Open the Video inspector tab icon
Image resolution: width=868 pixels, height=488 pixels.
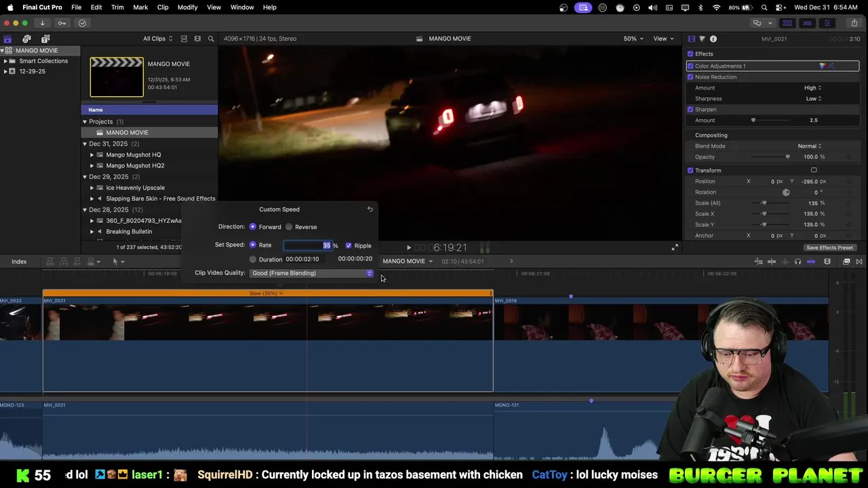point(691,39)
